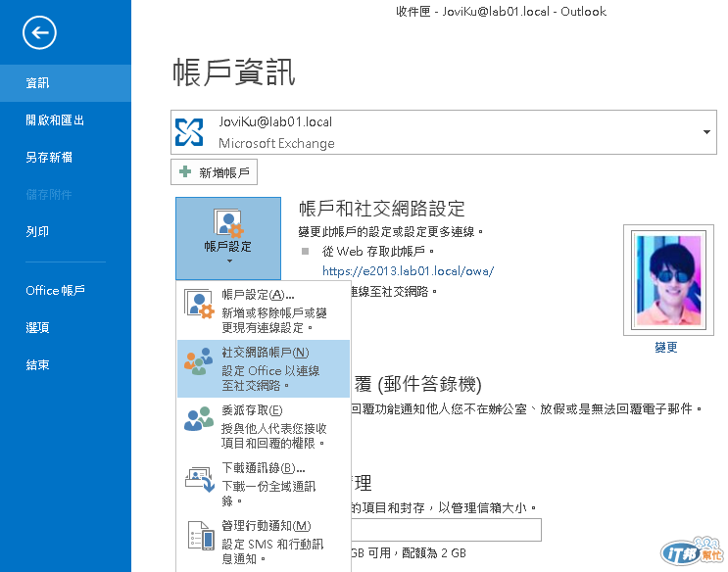Screen dimensions: 728x572
Task: Open the account selector dropdown arrow
Action: [x=706, y=132]
